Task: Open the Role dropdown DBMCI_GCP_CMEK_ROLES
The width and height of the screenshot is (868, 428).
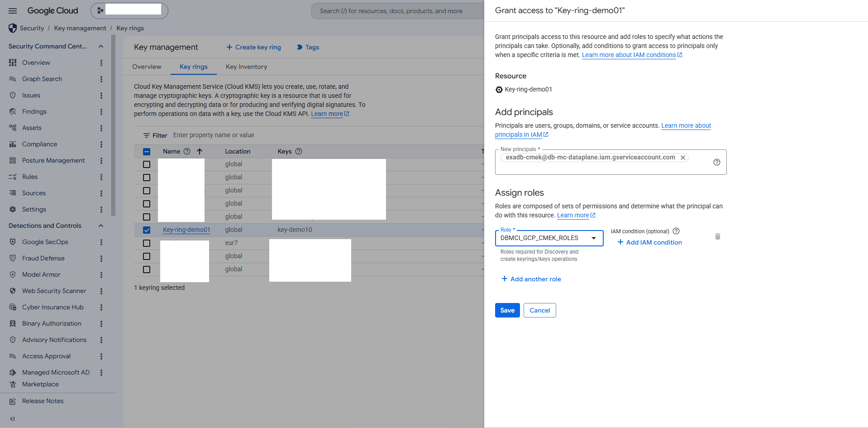Action: coord(549,238)
